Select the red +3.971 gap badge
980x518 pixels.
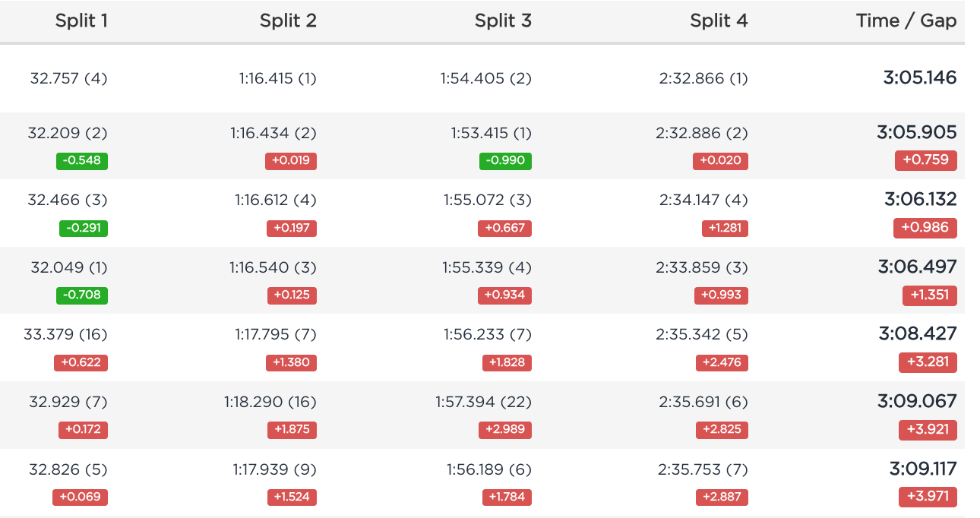pyautogui.click(x=928, y=497)
